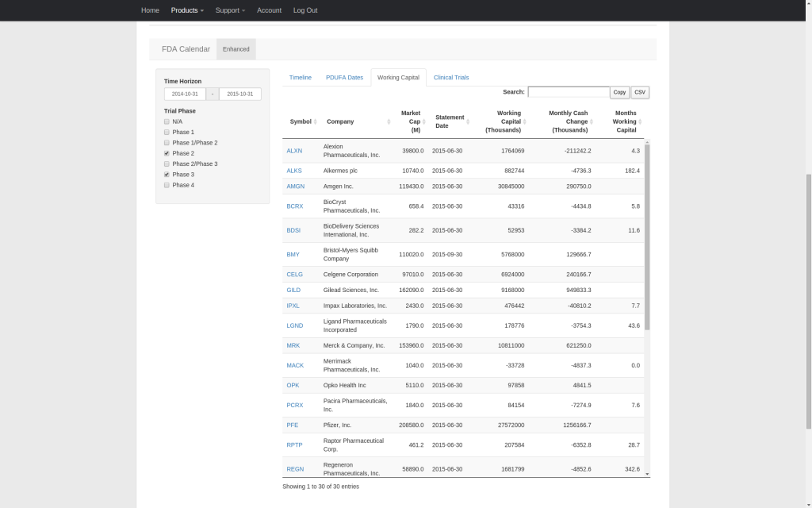Click Log Out in navbar

305,10
